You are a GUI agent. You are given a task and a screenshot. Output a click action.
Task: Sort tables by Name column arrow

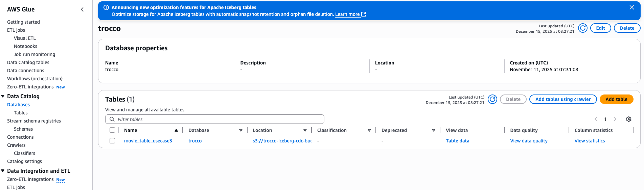tap(176, 130)
